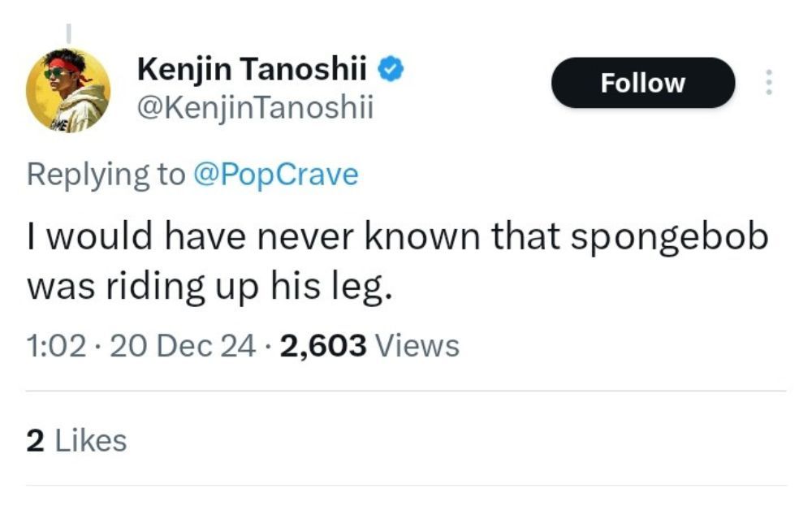Screen dimensions: 812x510
Task: View the 2,603 view count number
Action: pos(323,346)
